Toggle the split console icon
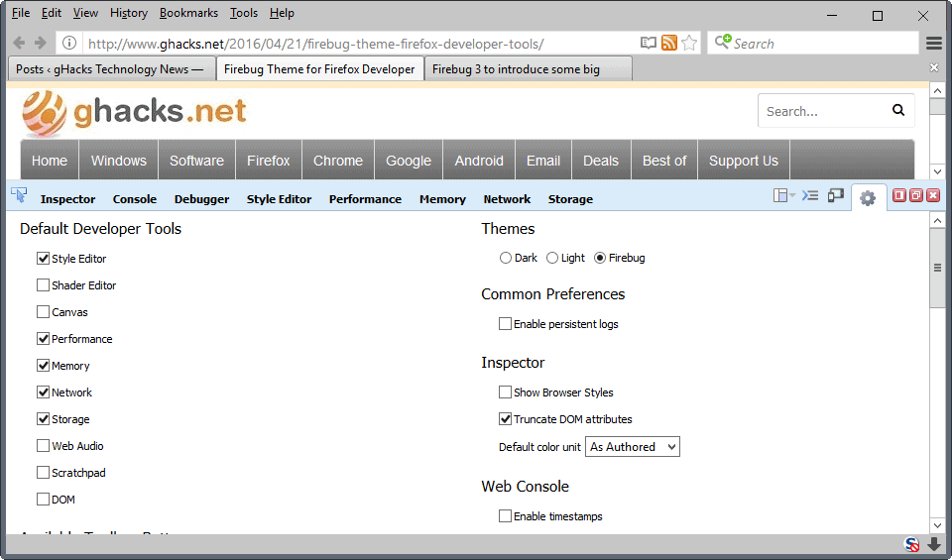This screenshot has height=560, width=952. pyautogui.click(x=810, y=196)
